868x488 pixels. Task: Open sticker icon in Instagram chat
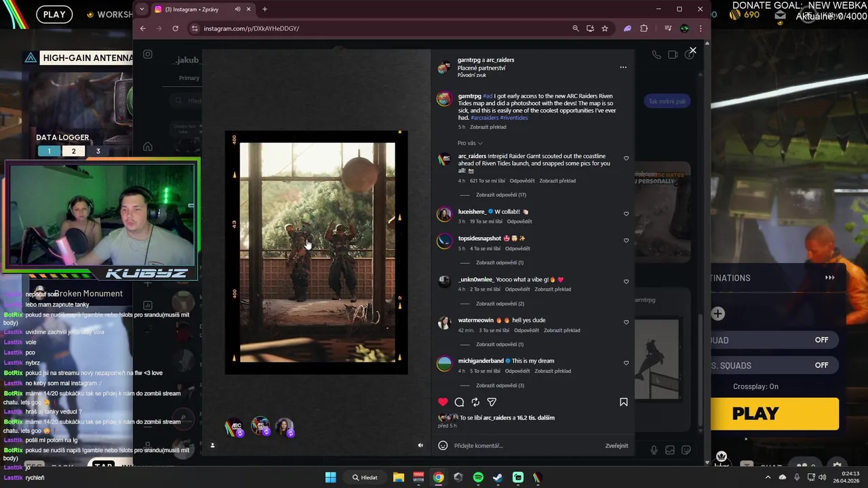pos(686,450)
